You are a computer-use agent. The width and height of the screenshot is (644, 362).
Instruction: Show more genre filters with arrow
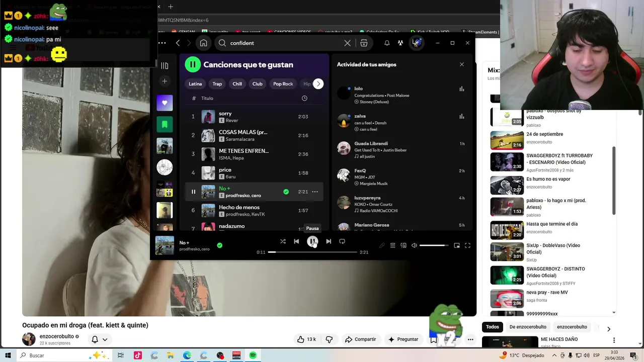(318, 84)
